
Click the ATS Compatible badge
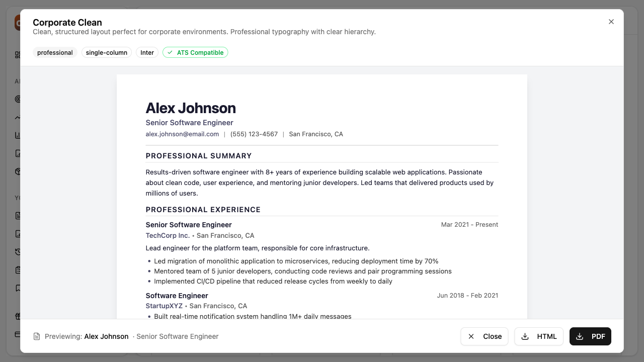[x=195, y=52]
